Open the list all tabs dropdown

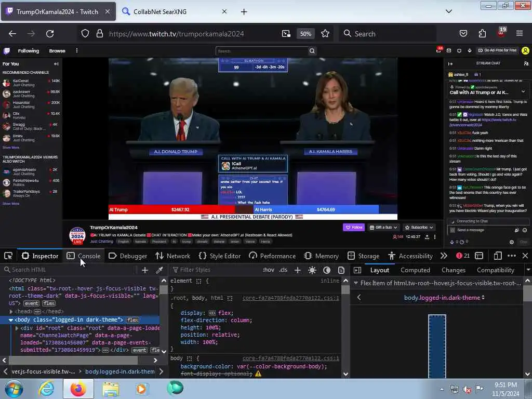(x=448, y=11)
